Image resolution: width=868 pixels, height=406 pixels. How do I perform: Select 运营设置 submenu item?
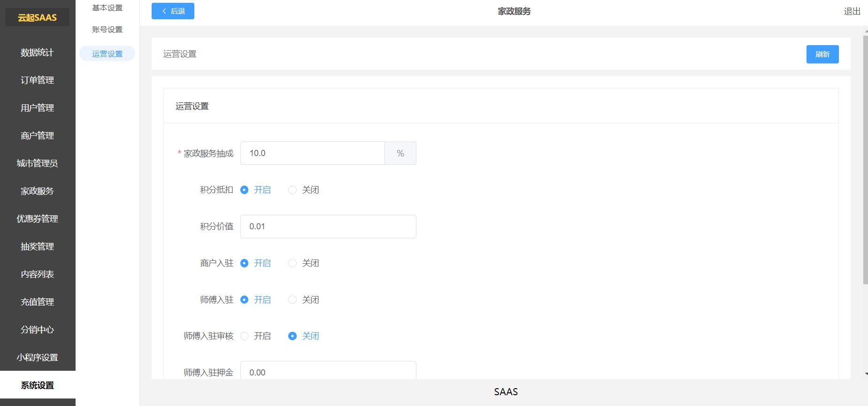click(x=107, y=54)
